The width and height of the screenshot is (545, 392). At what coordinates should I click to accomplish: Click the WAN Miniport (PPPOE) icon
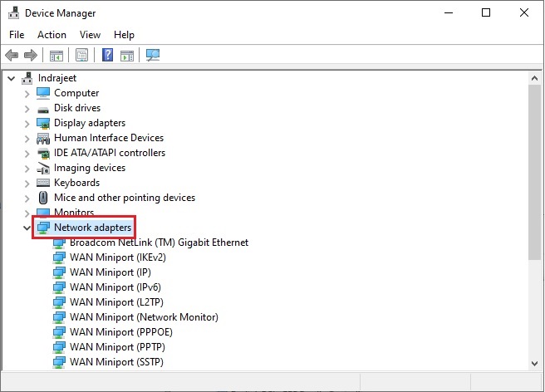click(59, 332)
